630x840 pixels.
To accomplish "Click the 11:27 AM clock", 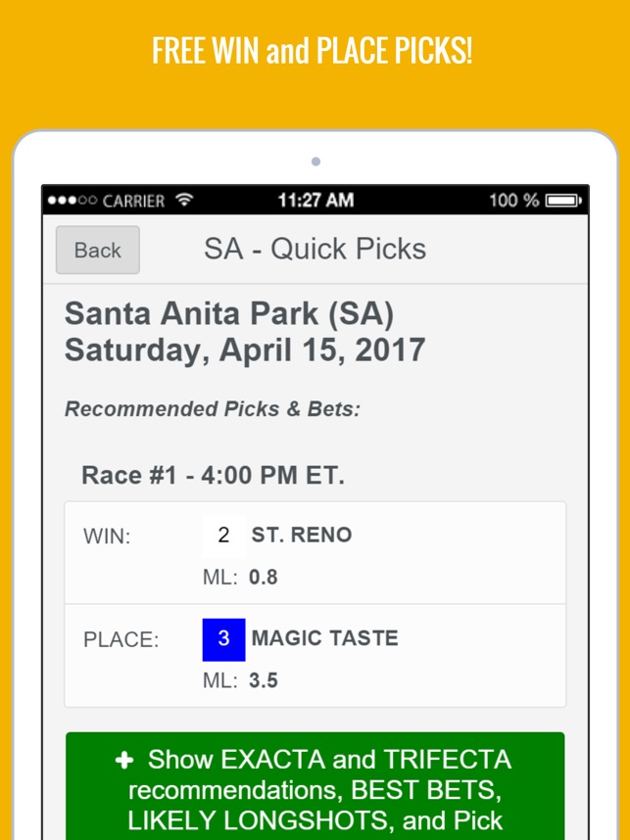I will point(315,201).
